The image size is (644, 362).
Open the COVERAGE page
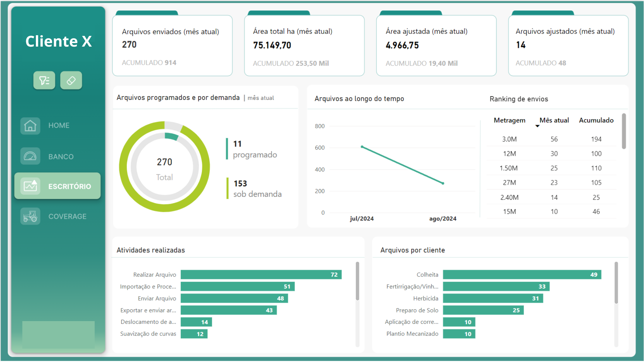67,217
